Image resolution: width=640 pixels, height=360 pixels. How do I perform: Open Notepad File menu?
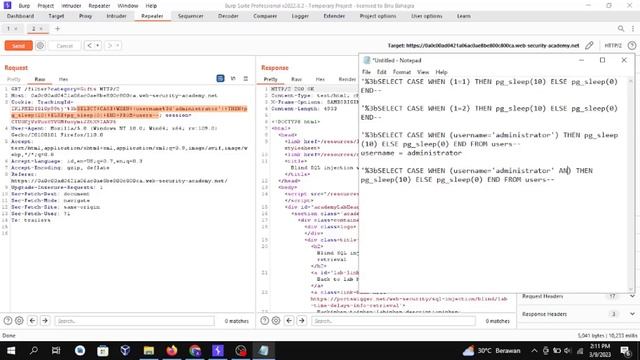click(366, 72)
